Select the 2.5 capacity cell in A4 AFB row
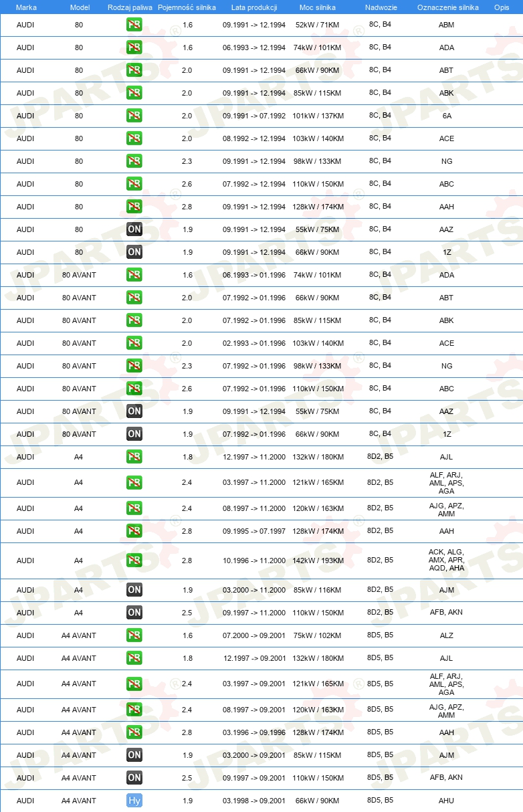The image size is (523, 812). pos(187,613)
